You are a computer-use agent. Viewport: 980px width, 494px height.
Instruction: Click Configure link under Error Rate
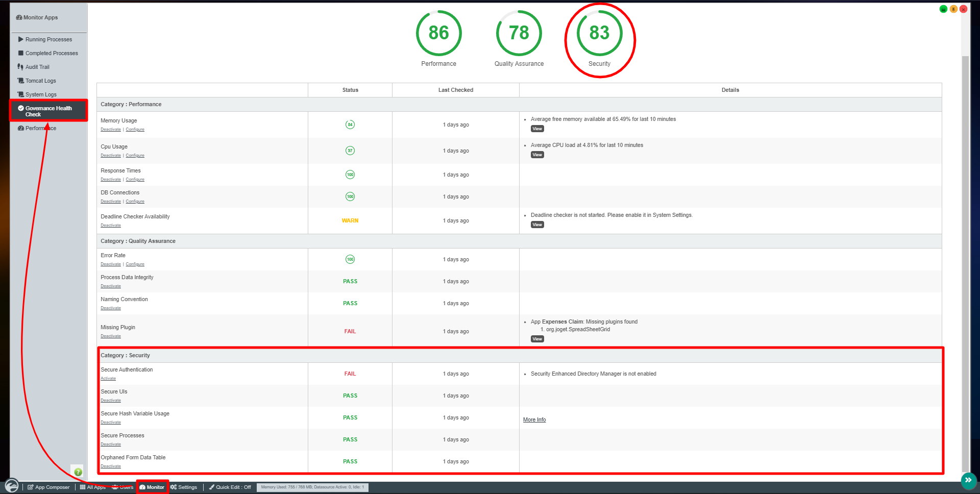[x=135, y=264]
